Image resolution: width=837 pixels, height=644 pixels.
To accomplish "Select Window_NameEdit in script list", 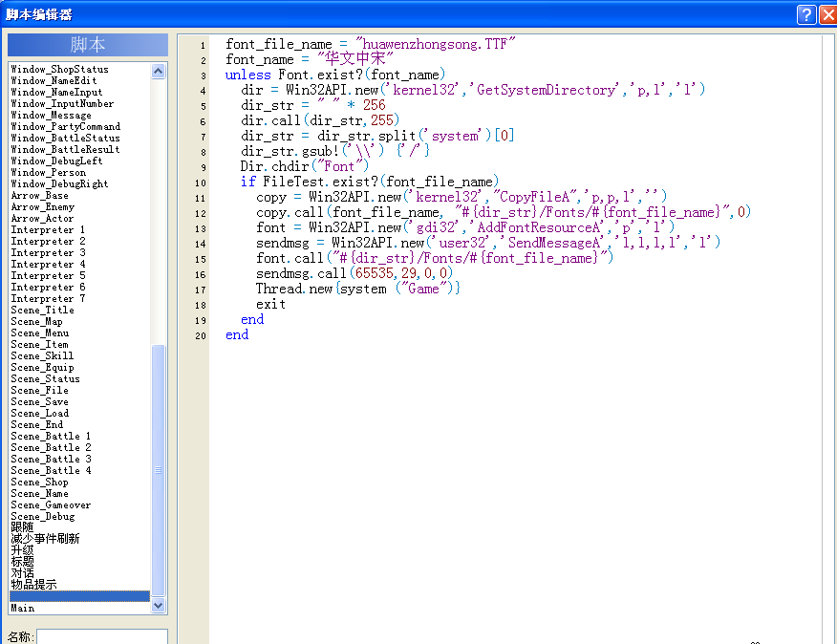I will tap(54, 80).
